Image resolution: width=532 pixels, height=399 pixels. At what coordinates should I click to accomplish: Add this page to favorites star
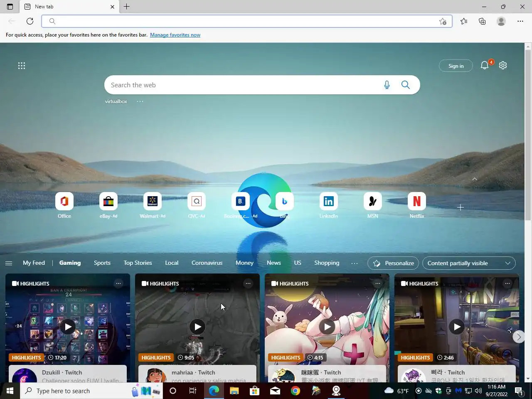click(443, 21)
